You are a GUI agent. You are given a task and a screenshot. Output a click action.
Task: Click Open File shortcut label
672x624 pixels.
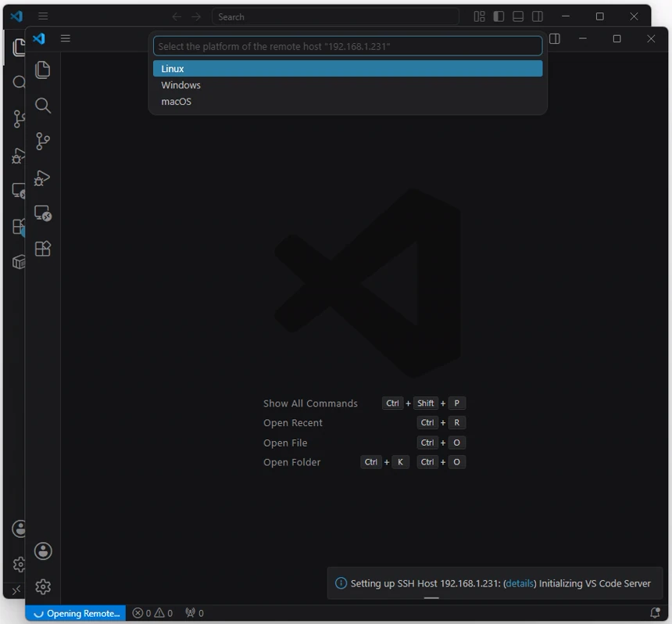click(x=285, y=443)
